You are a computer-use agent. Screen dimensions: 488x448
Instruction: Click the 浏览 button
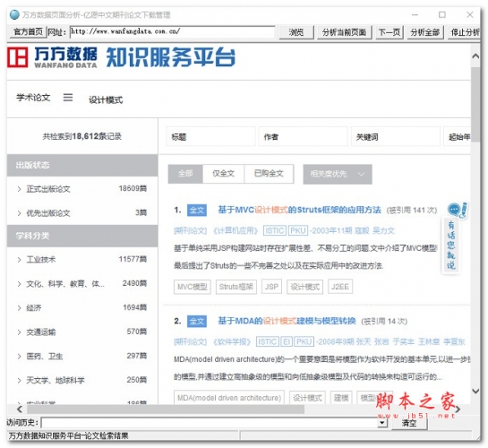296,32
